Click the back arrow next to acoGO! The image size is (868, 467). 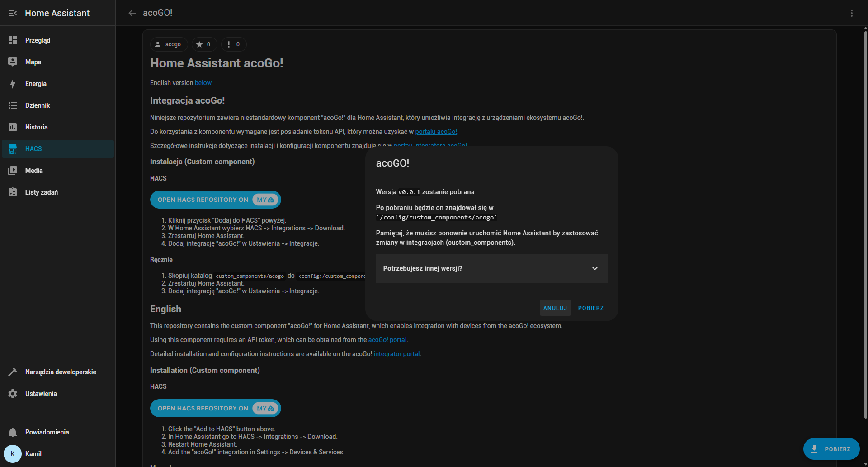click(132, 13)
